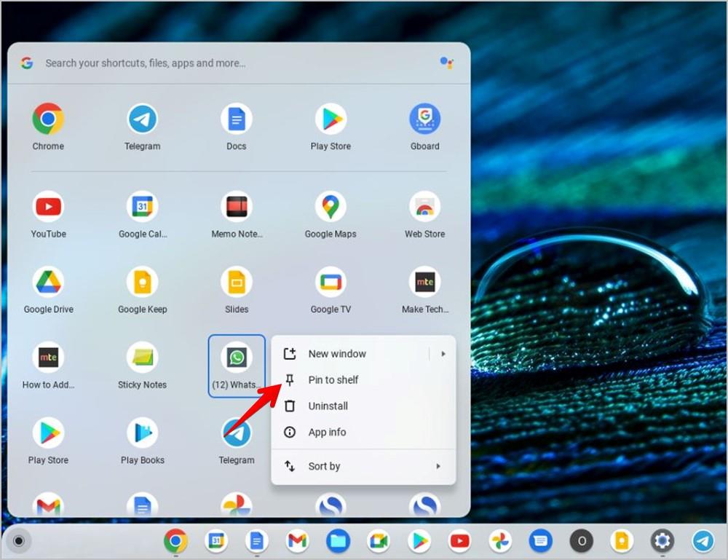Open the How to Add... app
This screenshot has height=560, width=728.
[x=48, y=358]
